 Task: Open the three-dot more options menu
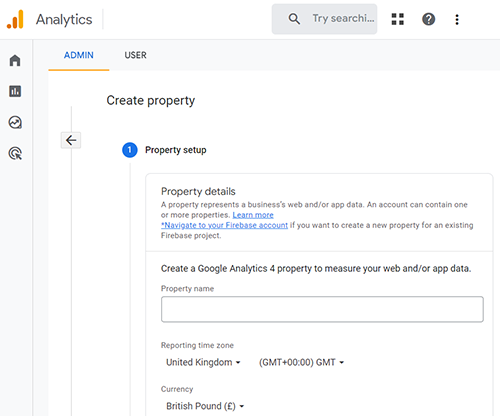(457, 19)
